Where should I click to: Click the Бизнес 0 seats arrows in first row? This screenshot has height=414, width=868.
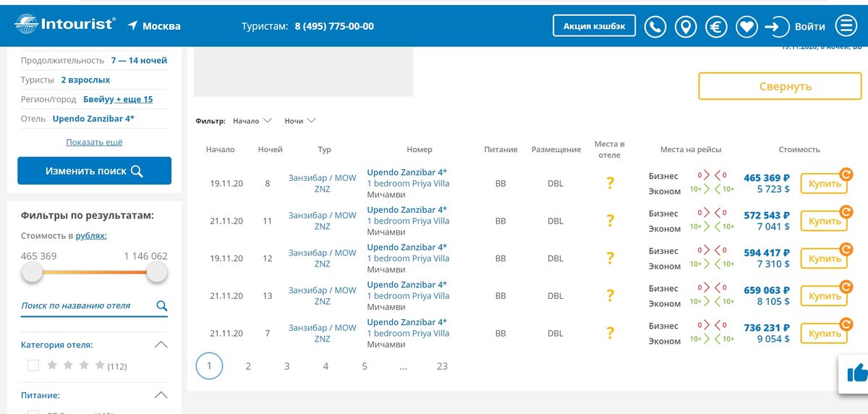click(712, 176)
